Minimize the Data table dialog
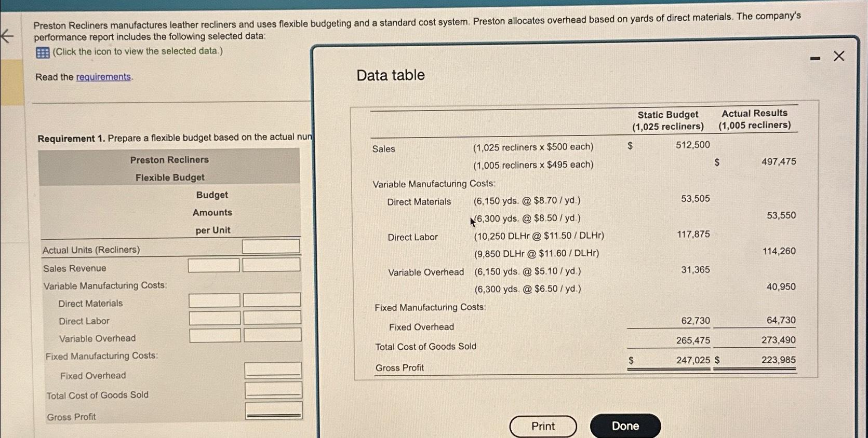This screenshot has width=868, height=438. pos(816,58)
